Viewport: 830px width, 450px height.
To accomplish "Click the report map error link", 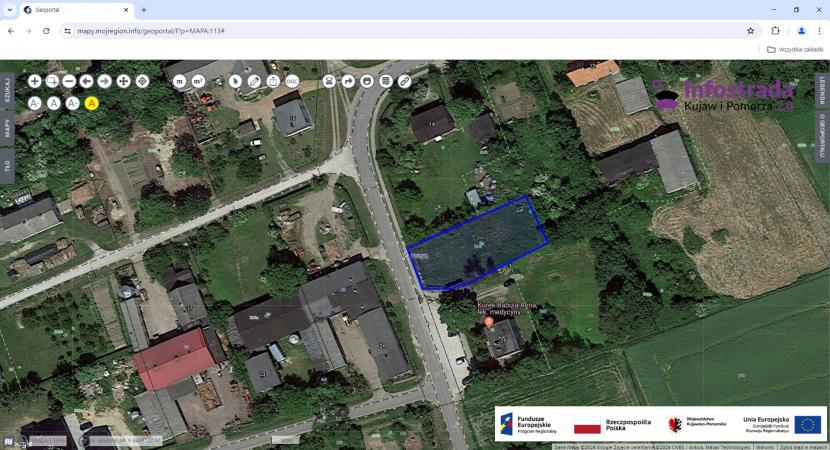I will [x=804, y=447].
